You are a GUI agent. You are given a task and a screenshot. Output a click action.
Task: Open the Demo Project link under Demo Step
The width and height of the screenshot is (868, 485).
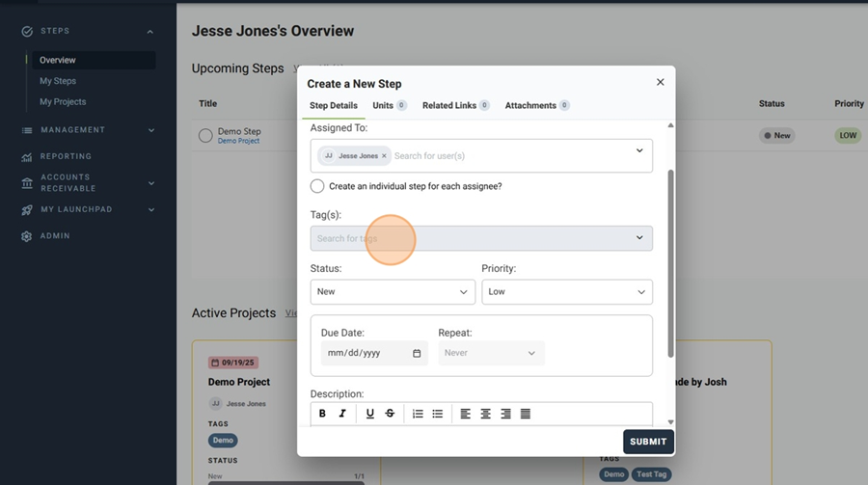tap(238, 141)
